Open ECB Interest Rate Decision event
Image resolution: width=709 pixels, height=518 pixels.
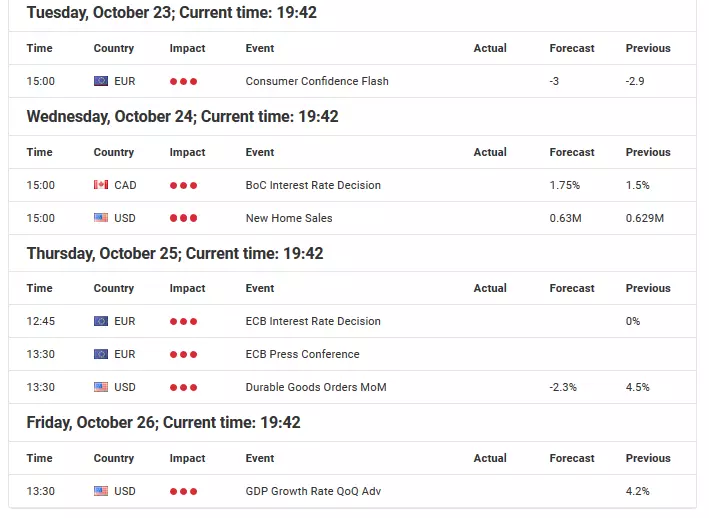[x=313, y=321]
